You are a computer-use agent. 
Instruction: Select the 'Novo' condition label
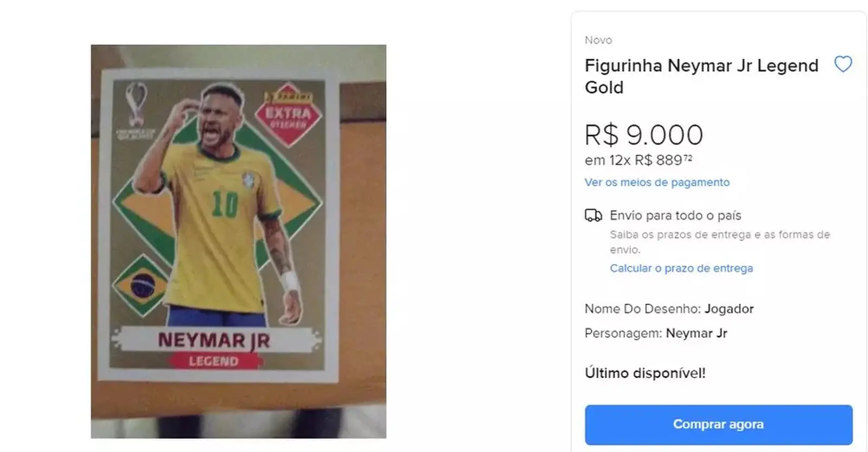coord(598,40)
